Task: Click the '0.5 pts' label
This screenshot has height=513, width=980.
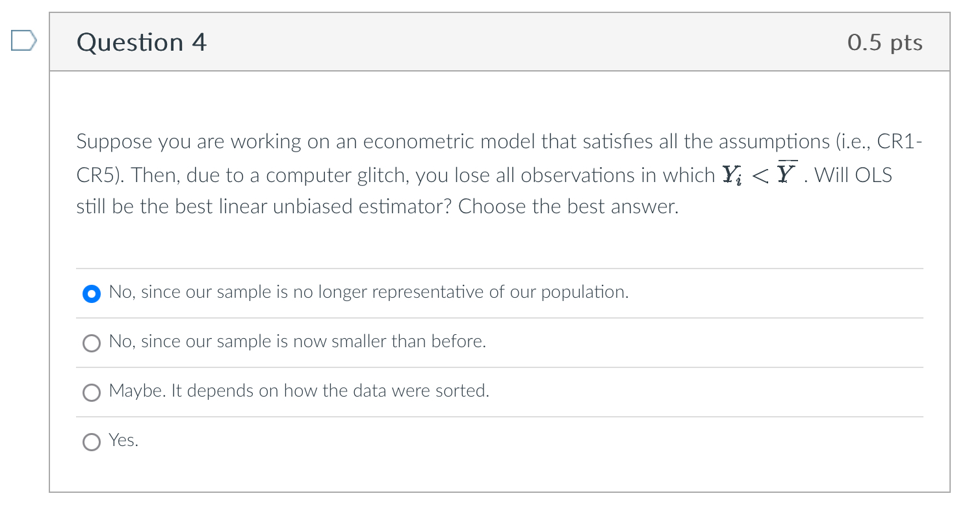Action: 885,42
